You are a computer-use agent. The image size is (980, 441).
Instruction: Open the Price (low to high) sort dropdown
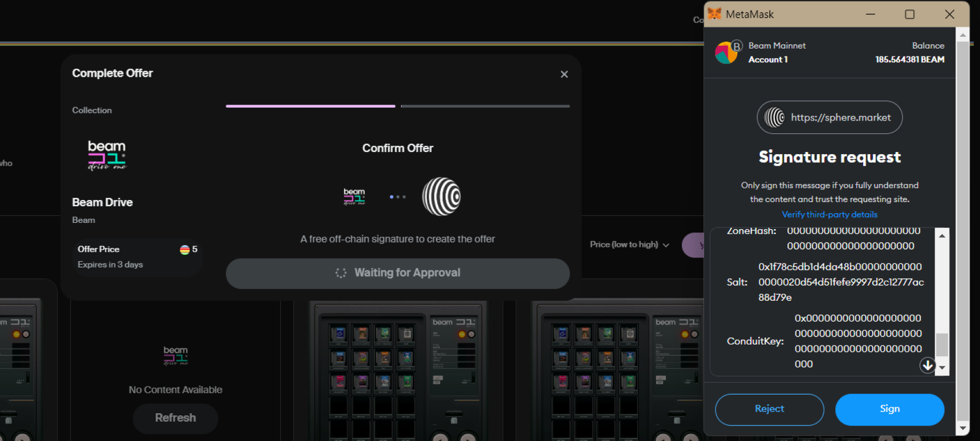coord(630,244)
